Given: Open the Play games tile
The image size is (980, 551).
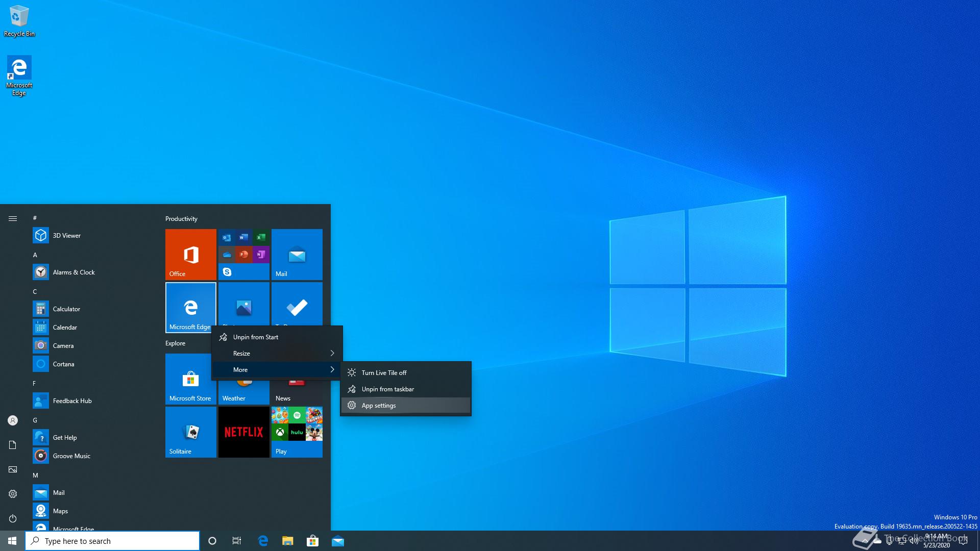Looking at the screenshot, I should [297, 432].
